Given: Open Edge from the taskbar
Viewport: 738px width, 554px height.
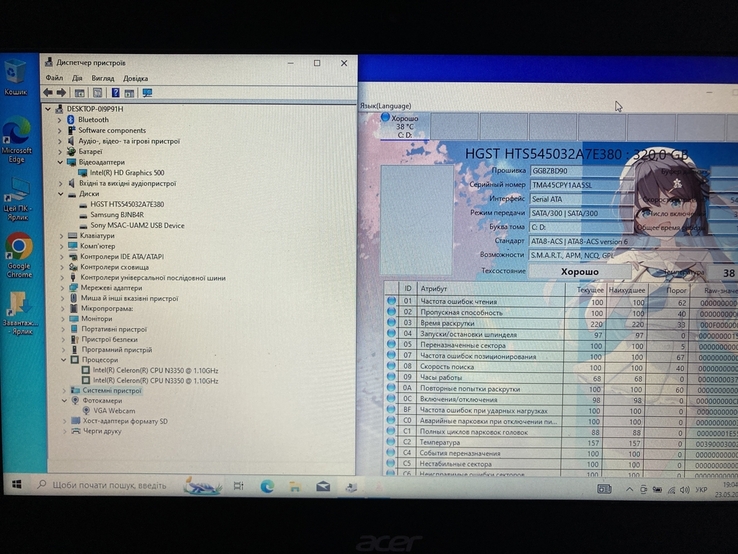Looking at the screenshot, I should [x=267, y=486].
